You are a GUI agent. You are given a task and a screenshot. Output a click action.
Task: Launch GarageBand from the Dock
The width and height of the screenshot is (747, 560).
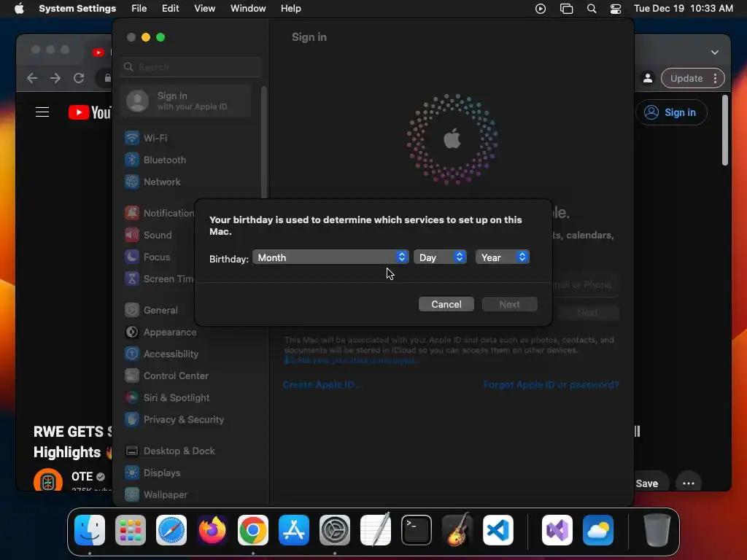click(x=457, y=530)
